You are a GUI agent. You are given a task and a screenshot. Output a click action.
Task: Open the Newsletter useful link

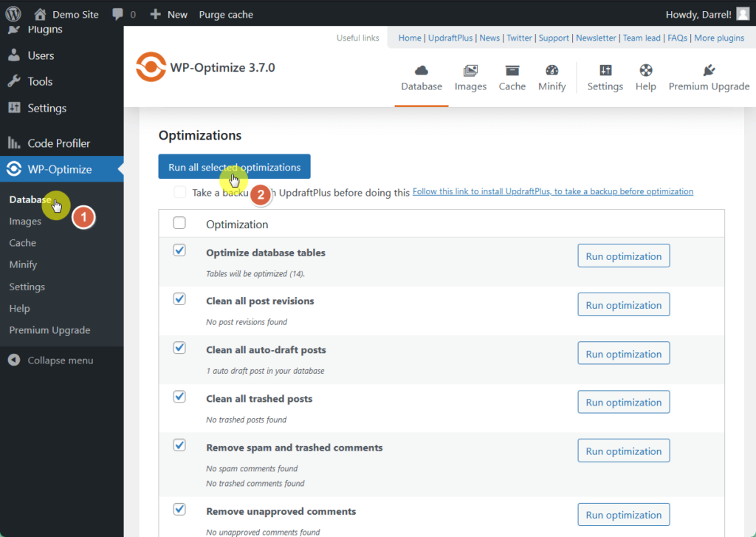tap(596, 38)
